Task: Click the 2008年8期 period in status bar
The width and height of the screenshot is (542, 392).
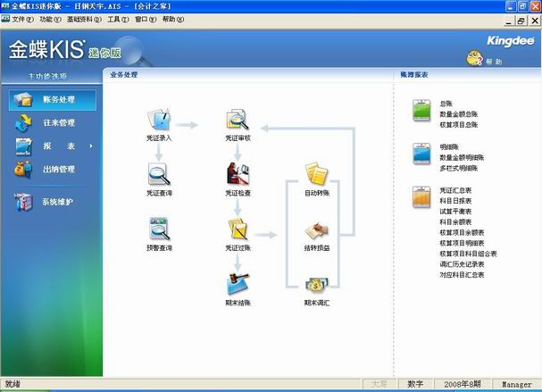Action: pos(463,384)
